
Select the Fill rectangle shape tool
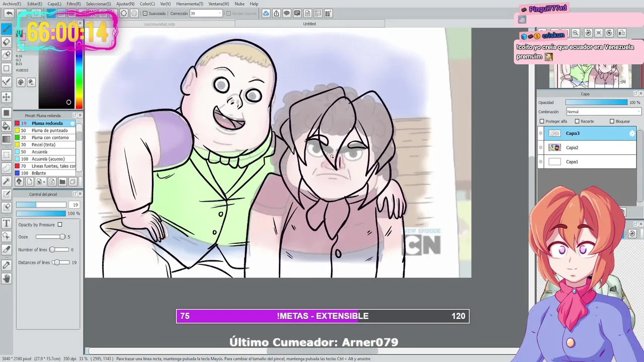pyautogui.click(x=7, y=113)
